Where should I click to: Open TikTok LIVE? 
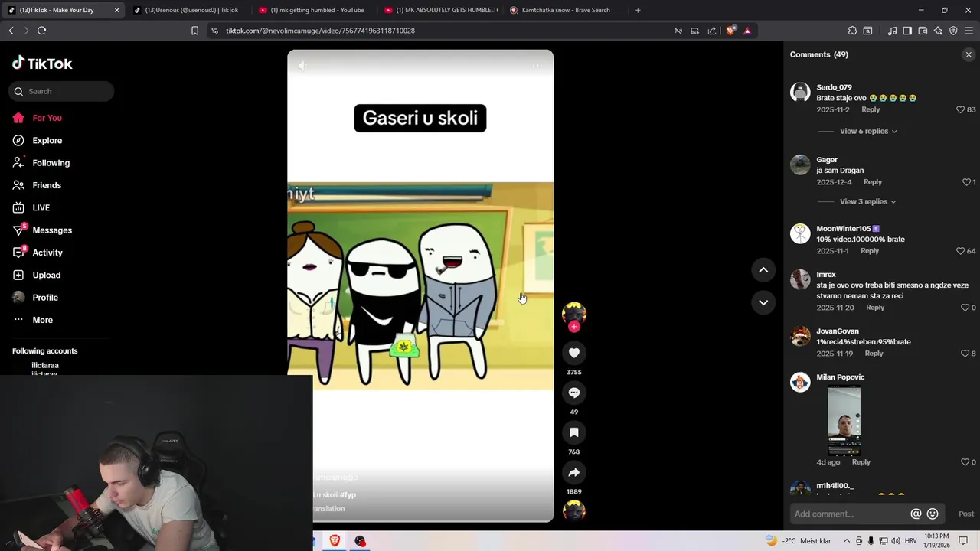coord(41,207)
